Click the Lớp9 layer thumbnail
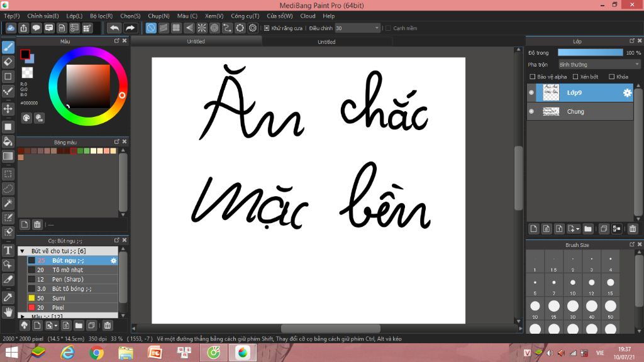 [551, 93]
